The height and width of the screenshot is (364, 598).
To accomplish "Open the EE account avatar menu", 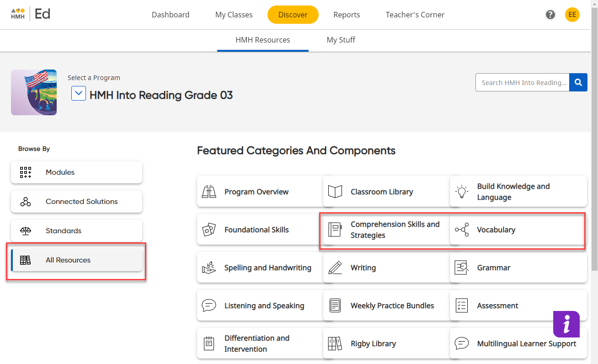I will point(572,14).
